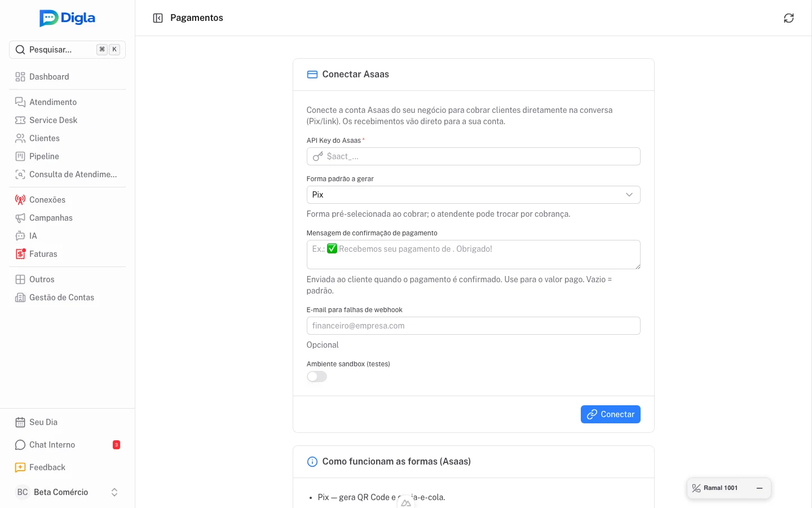This screenshot has width=812, height=508.
Task: Click the info icon beside Como funcionam
Action: 312,462
